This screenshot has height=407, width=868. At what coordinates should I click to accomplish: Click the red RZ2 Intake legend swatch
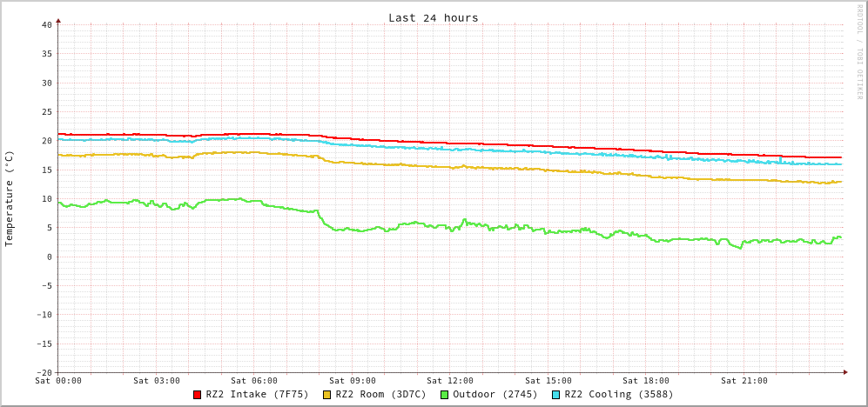click(198, 395)
